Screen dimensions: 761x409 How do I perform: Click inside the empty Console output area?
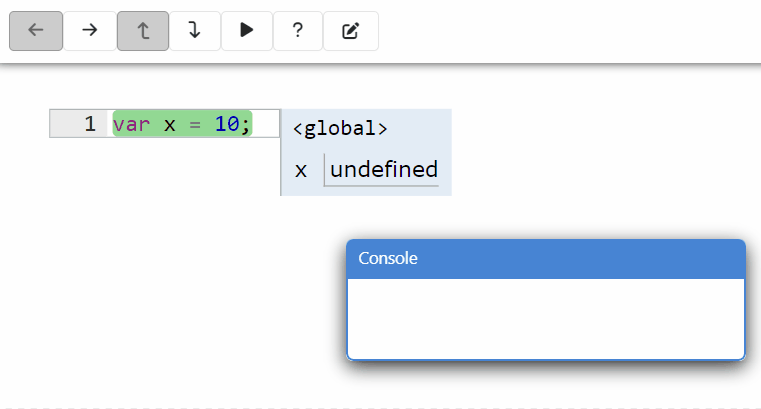[x=545, y=318]
